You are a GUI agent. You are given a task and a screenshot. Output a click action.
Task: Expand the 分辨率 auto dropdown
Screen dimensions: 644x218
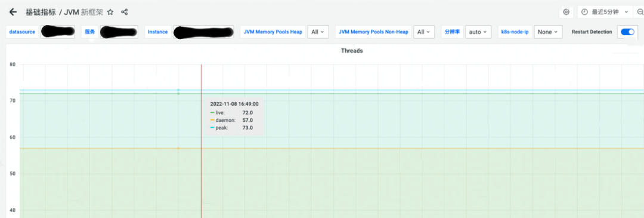tap(478, 32)
